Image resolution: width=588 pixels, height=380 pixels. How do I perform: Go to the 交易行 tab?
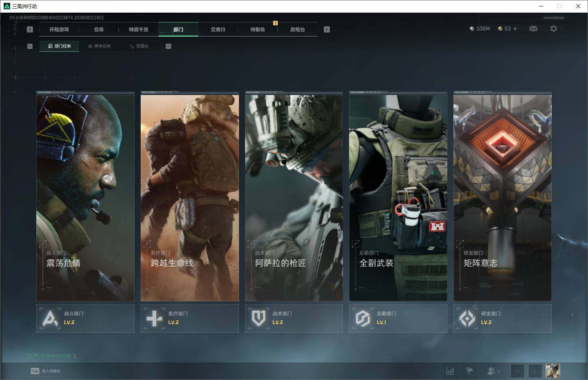[218, 29]
